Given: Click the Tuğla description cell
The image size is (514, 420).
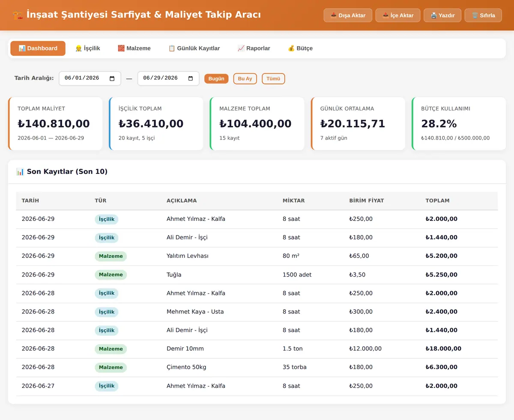Looking at the screenshot, I should tap(174, 274).
